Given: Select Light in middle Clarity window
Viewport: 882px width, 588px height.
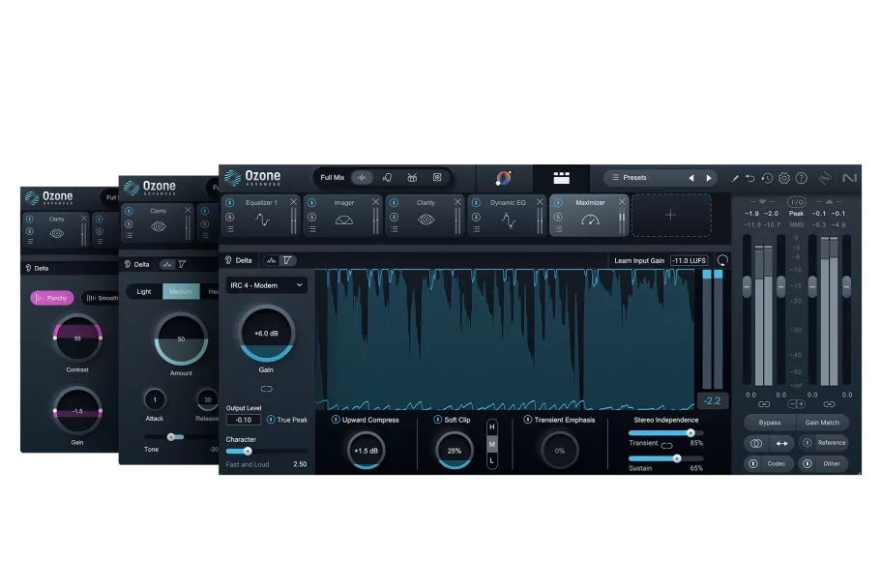Looking at the screenshot, I should 144,291.
